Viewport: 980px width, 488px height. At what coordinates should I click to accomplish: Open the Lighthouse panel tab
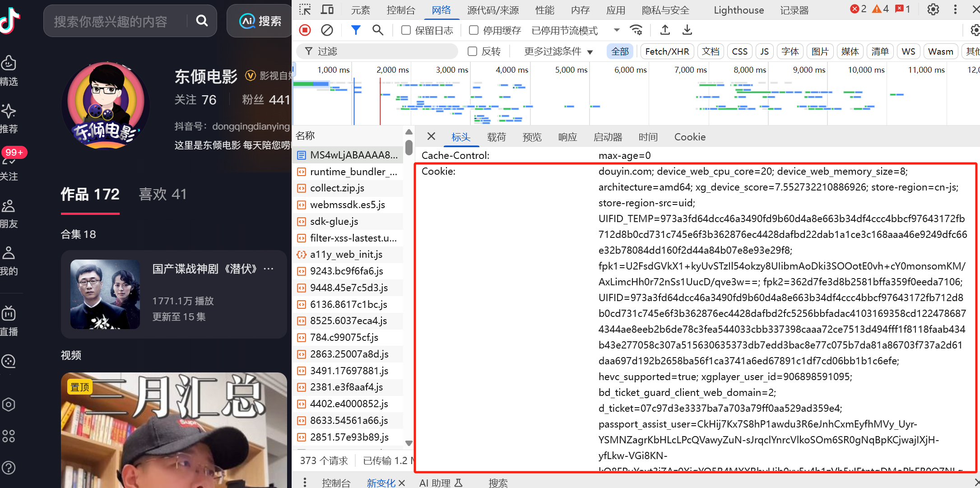738,10
